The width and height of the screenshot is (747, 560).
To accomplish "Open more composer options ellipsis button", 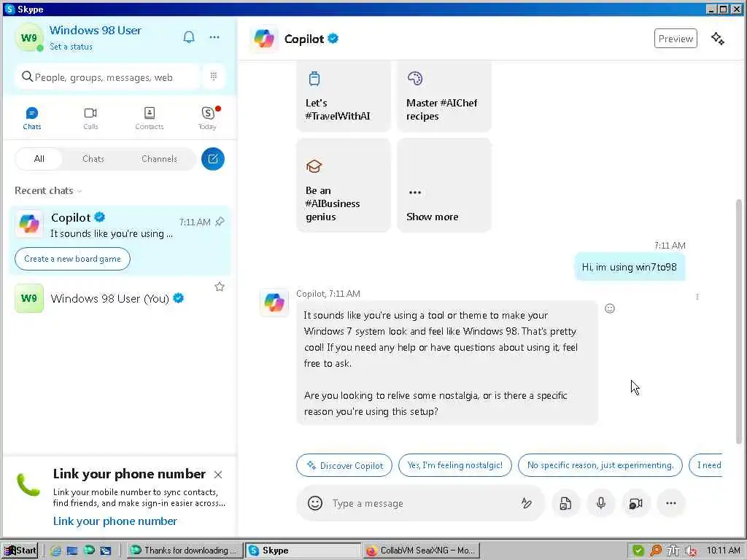I will coord(671,503).
